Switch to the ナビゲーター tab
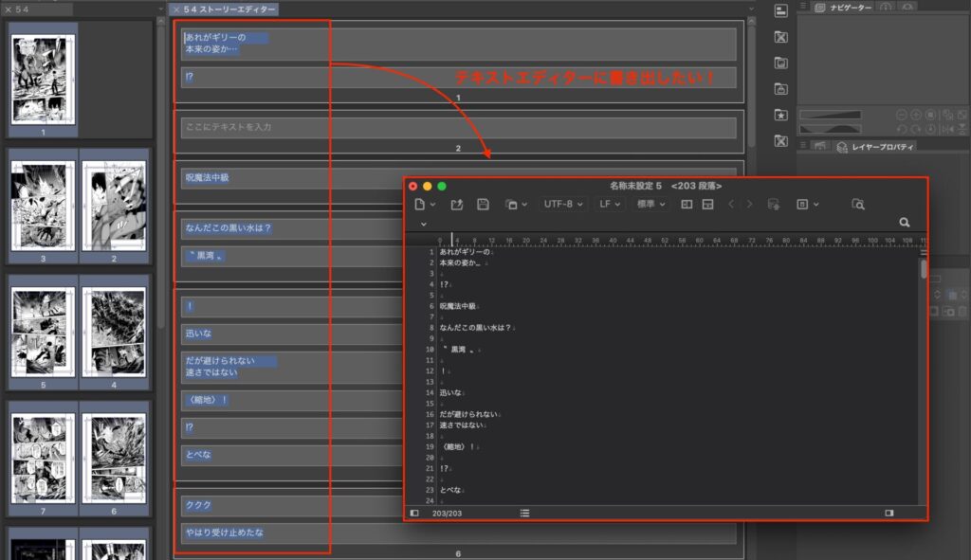This screenshot has width=971, height=560. [x=842, y=8]
